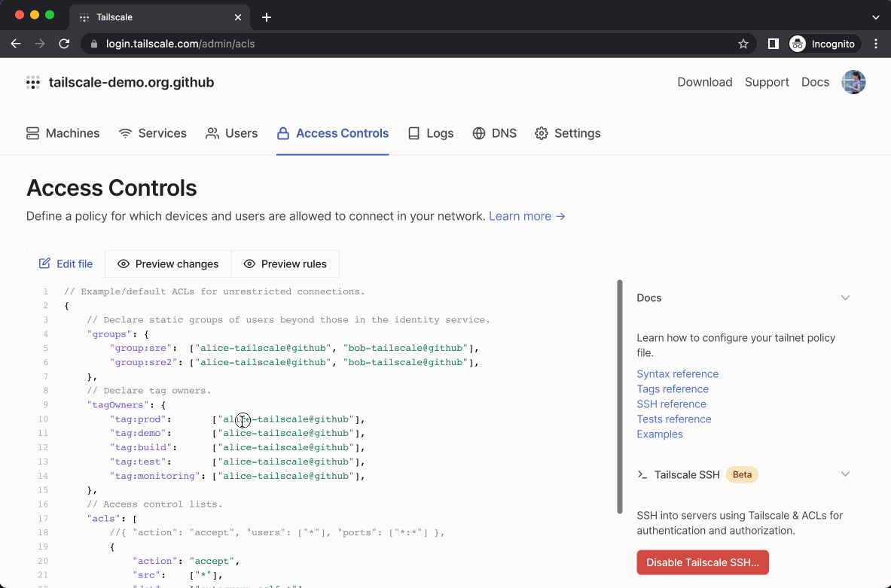891x588 pixels.
Task: Open a new tab with plus icon
Action: tap(267, 17)
